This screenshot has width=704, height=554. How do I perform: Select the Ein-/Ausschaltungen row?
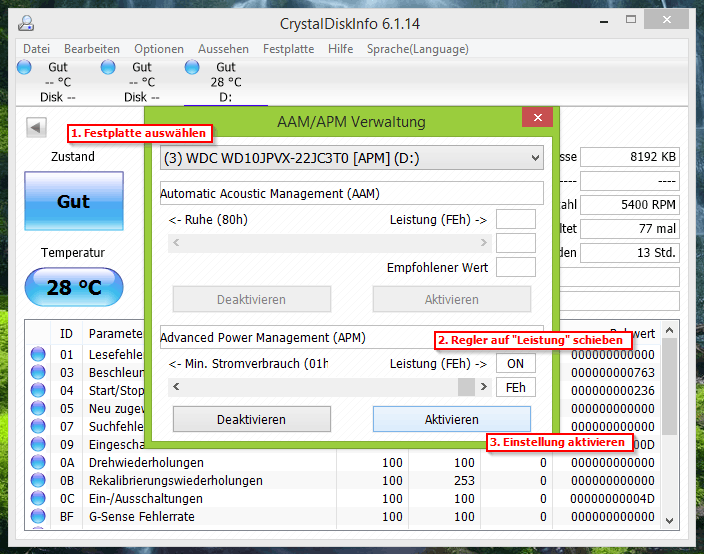[343, 498]
